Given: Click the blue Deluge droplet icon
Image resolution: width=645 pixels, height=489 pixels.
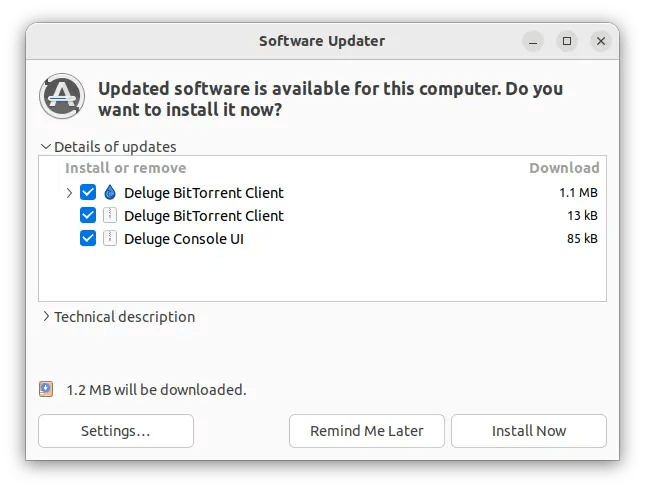Looking at the screenshot, I should pyautogui.click(x=110, y=192).
